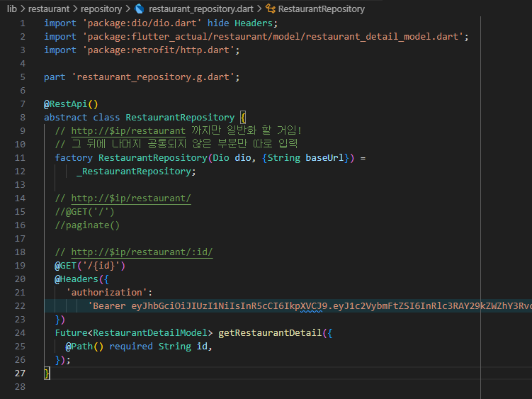Click RestaurantDetailModel type on line 24

(x=150, y=333)
